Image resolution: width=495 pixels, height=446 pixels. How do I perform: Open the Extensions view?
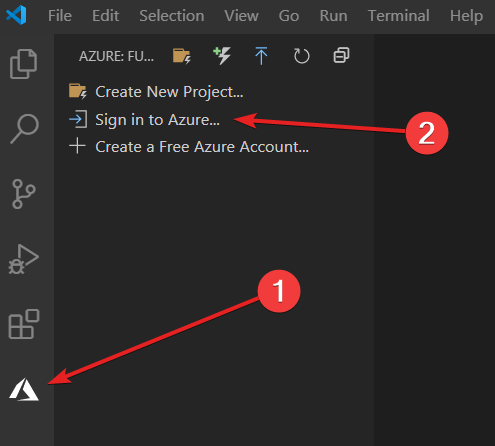click(24, 324)
